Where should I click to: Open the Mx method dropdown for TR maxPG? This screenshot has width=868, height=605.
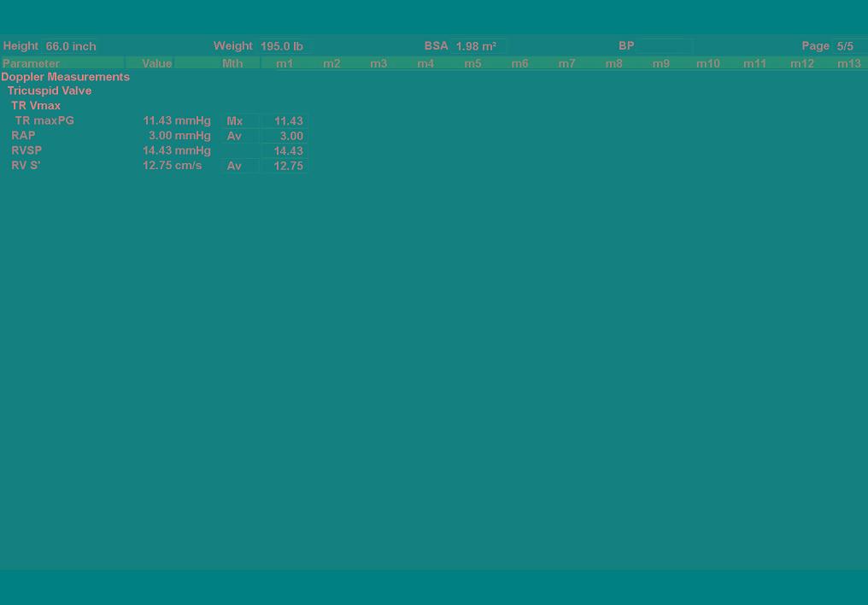pyautogui.click(x=238, y=121)
